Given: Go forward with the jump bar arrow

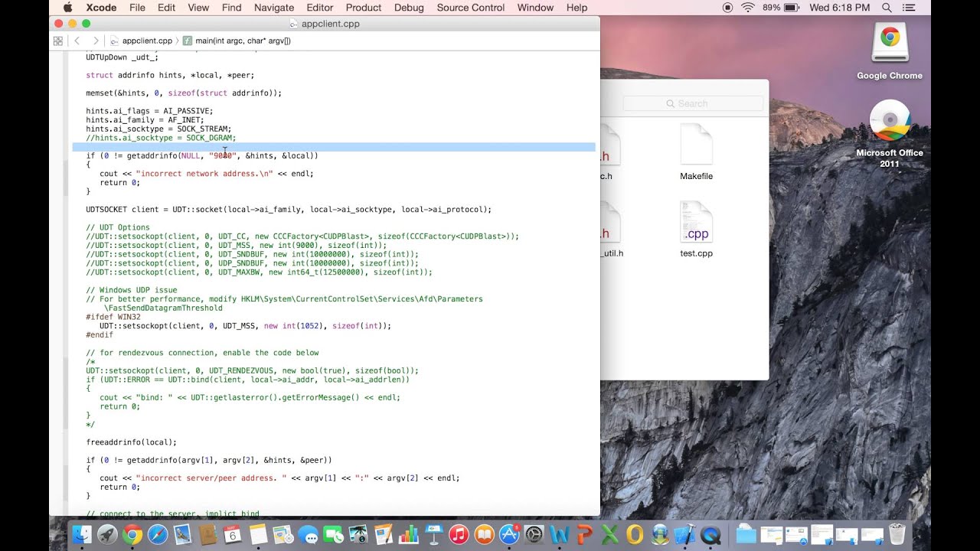Looking at the screenshot, I should tap(95, 41).
